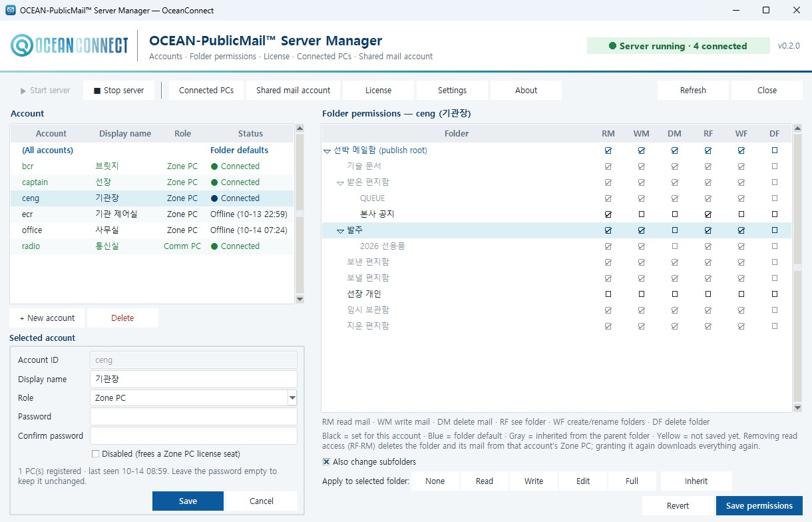Viewport: 812px width, 522px height.
Task: Collapse the 발주 folder node
Action: tap(340, 231)
